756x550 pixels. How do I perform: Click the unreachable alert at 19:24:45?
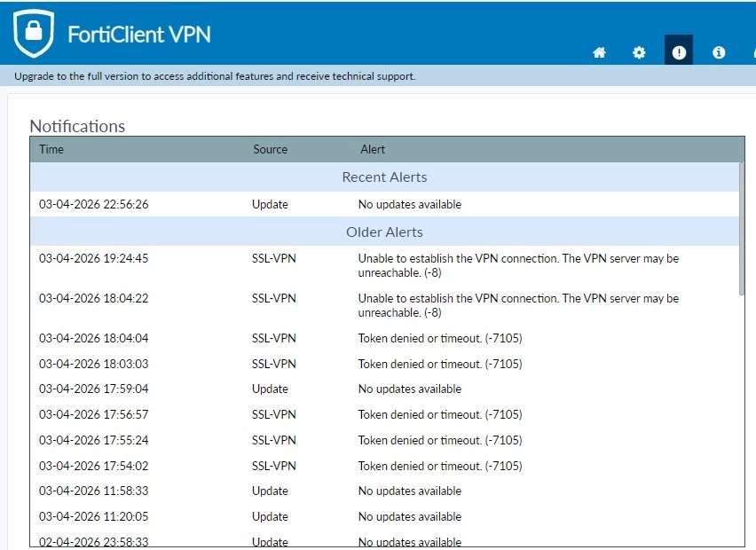click(518, 265)
